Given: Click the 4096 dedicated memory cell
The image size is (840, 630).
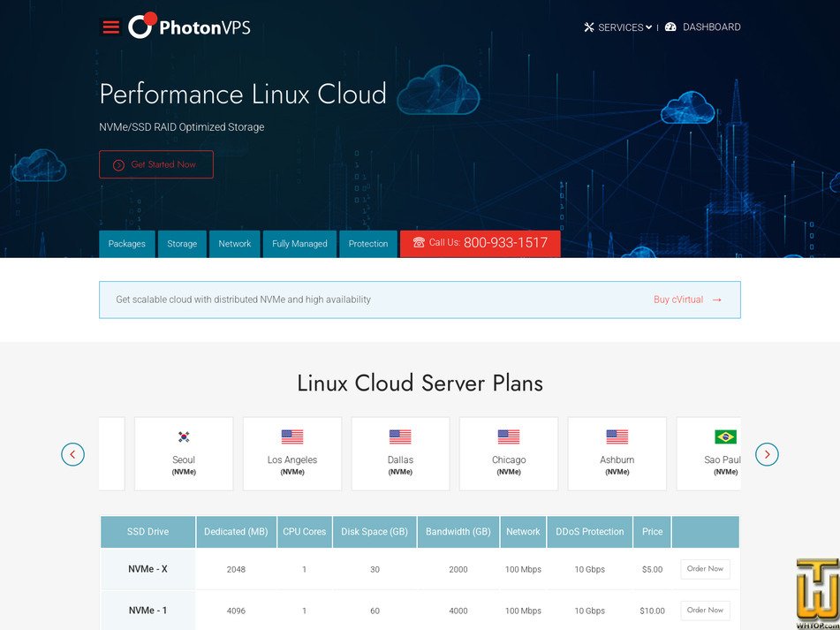Looking at the screenshot, I should coord(236,611).
